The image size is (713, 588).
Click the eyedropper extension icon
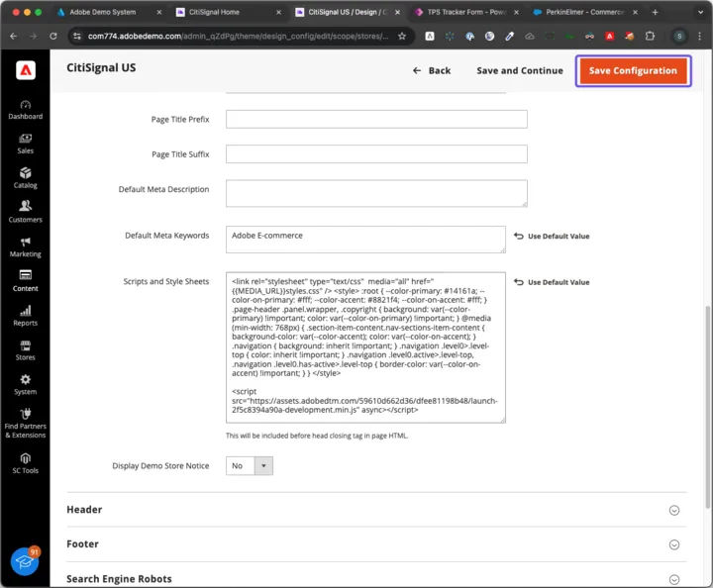[510, 36]
